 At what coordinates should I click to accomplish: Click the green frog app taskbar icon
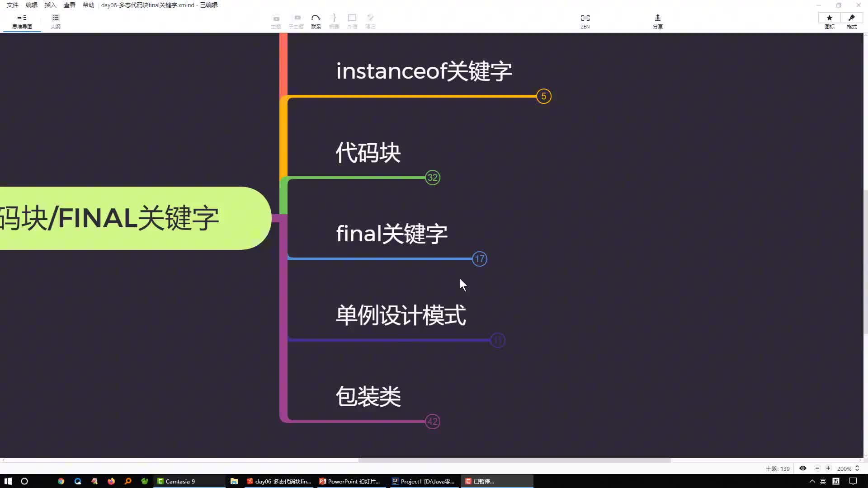tap(145, 481)
